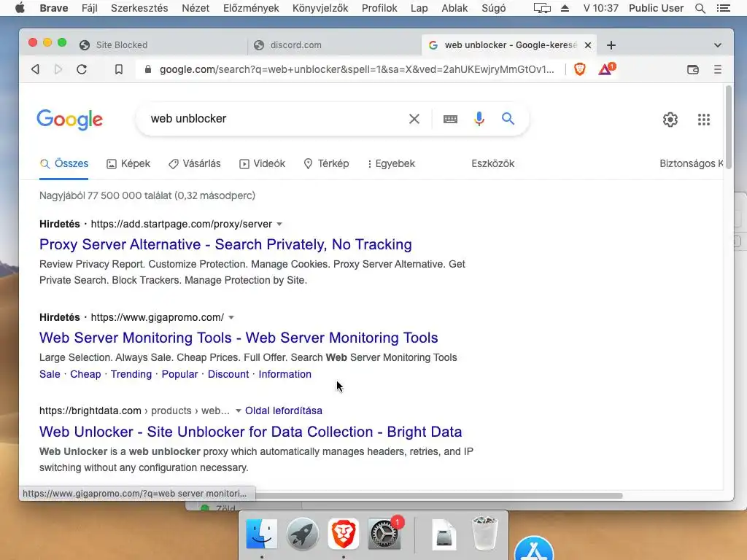
Task: Click the Sale sitelink
Action: (x=50, y=374)
